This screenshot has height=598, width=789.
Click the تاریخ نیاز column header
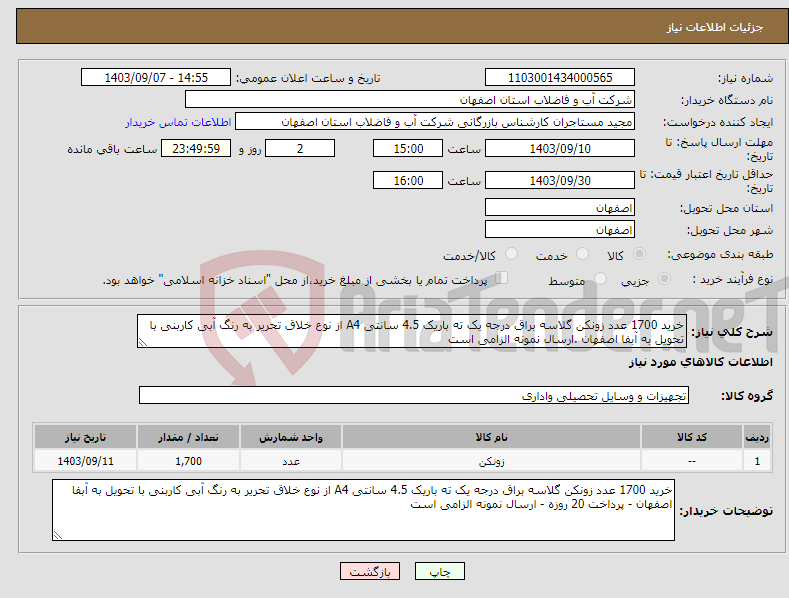(x=86, y=437)
